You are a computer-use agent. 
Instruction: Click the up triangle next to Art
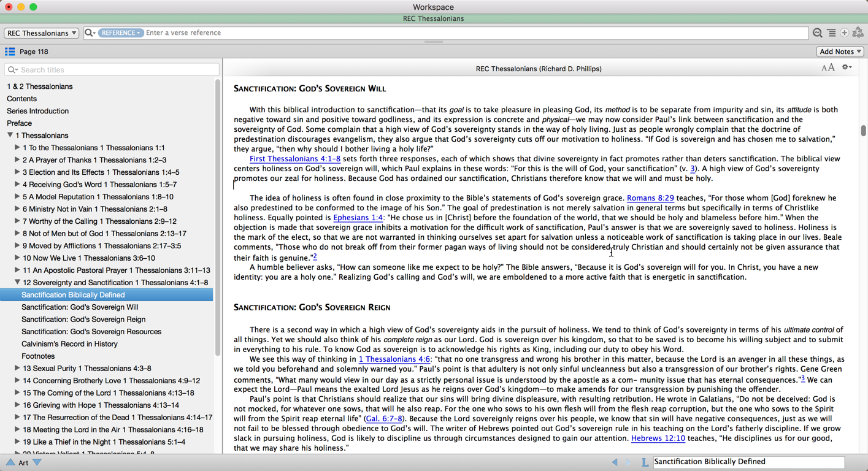click(10, 462)
